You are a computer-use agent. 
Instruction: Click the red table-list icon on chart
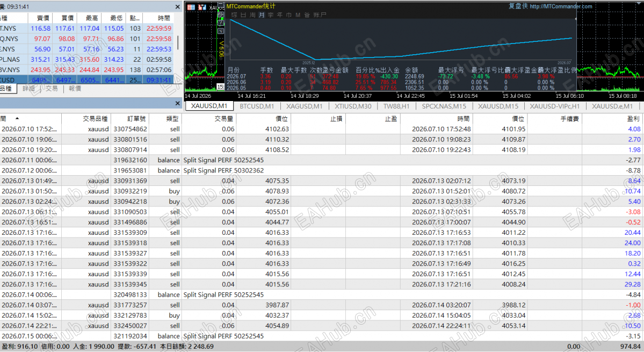pos(191,8)
